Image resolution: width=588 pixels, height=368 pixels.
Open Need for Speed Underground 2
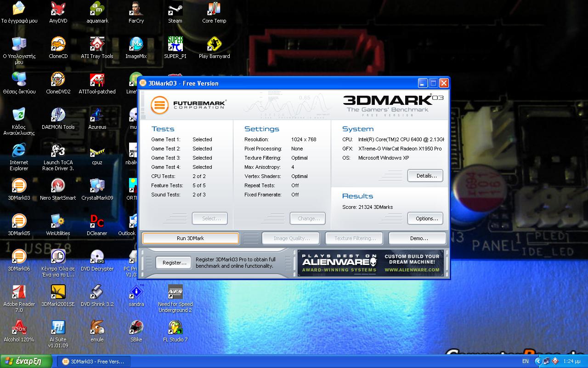pyautogui.click(x=175, y=299)
